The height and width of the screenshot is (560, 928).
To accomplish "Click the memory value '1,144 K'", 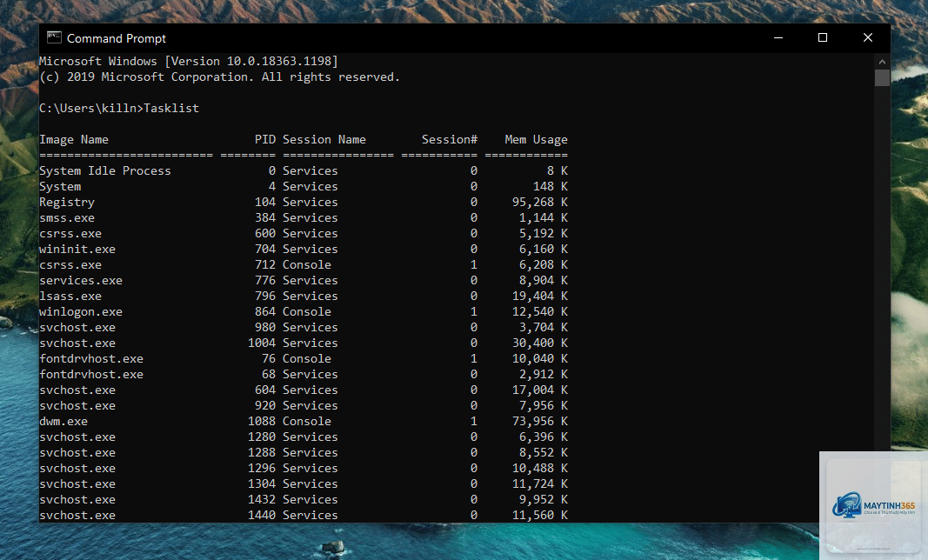I will pos(544,218).
